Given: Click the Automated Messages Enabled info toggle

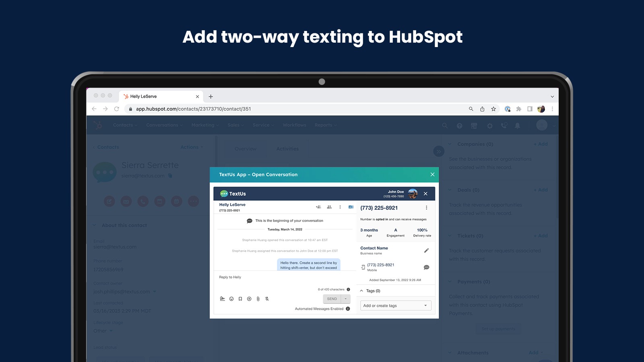Looking at the screenshot, I should [348, 309].
